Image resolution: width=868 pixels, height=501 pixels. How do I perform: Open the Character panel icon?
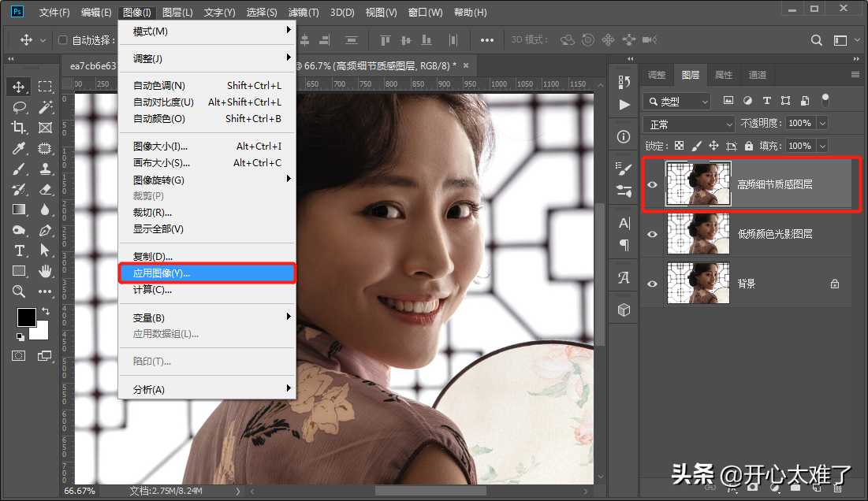624,223
